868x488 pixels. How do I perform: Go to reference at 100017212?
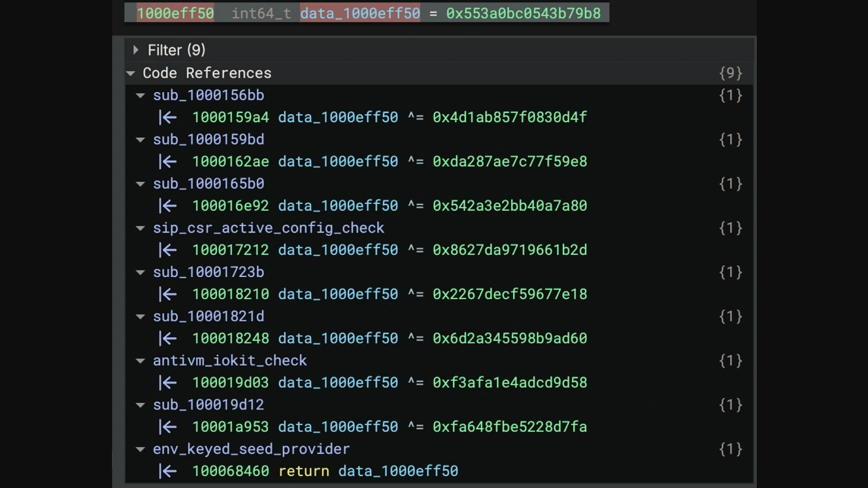(x=230, y=250)
